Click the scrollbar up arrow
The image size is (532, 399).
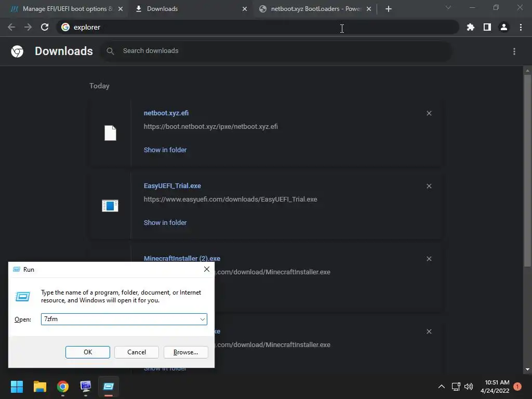coord(527,71)
